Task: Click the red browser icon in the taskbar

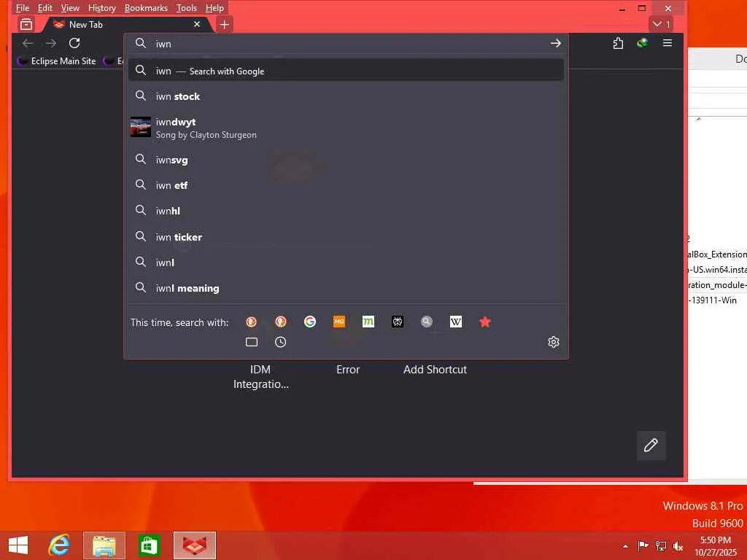Action: pos(194,545)
